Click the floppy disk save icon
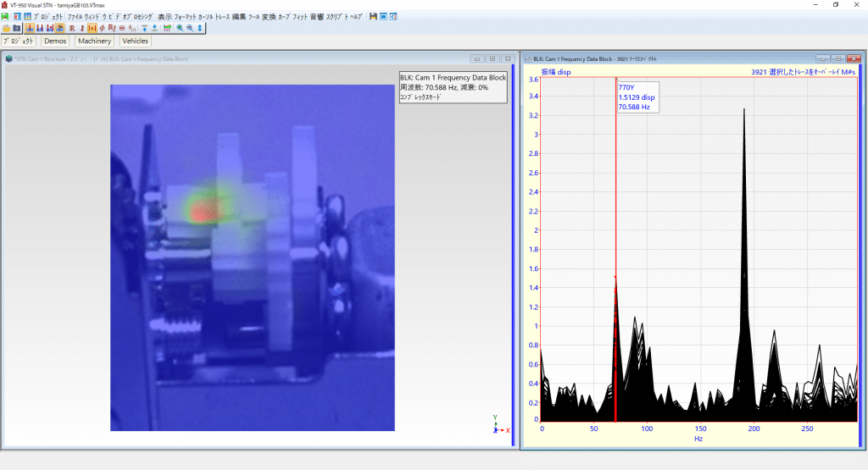 pos(373,17)
